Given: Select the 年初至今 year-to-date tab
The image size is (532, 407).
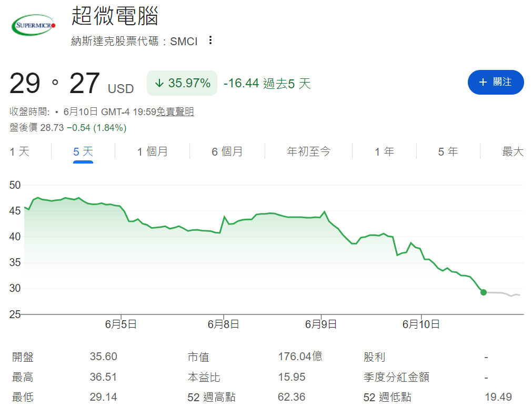Looking at the screenshot, I should (308, 151).
